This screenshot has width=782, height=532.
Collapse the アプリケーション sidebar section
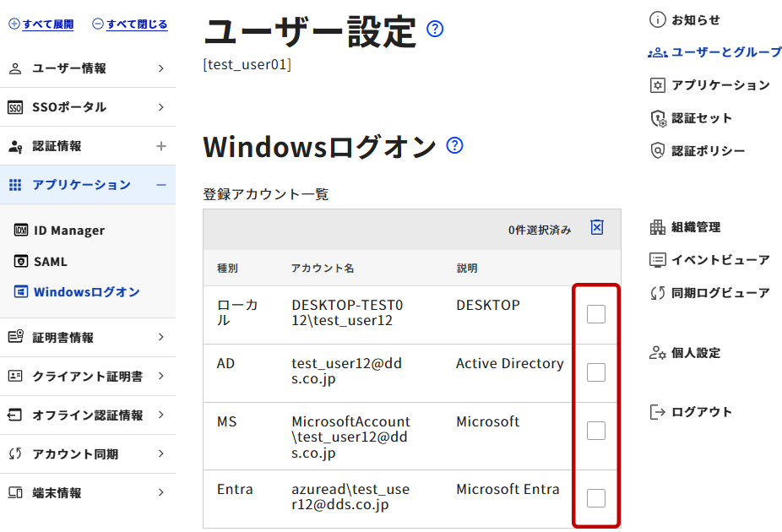pos(161,185)
